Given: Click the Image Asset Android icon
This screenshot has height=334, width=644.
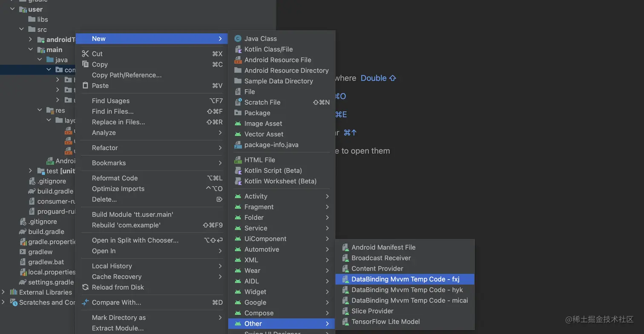Looking at the screenshot, I should (x=238, y=124).
